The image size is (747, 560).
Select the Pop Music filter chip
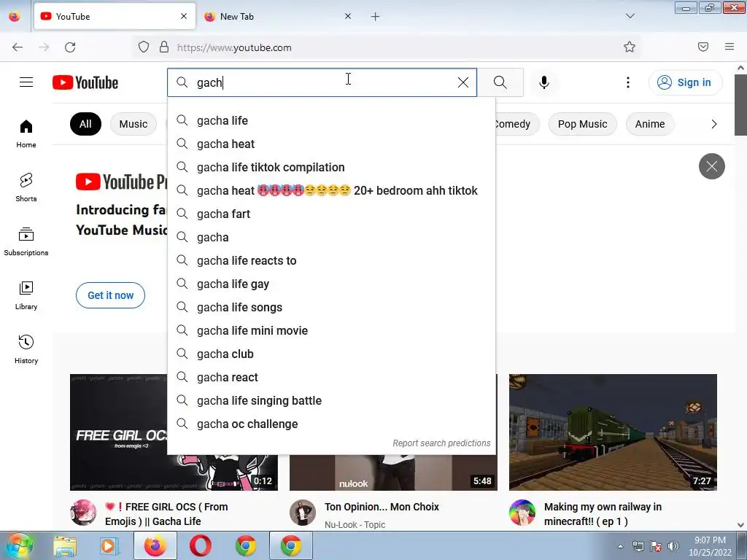(x=582, y=124)
